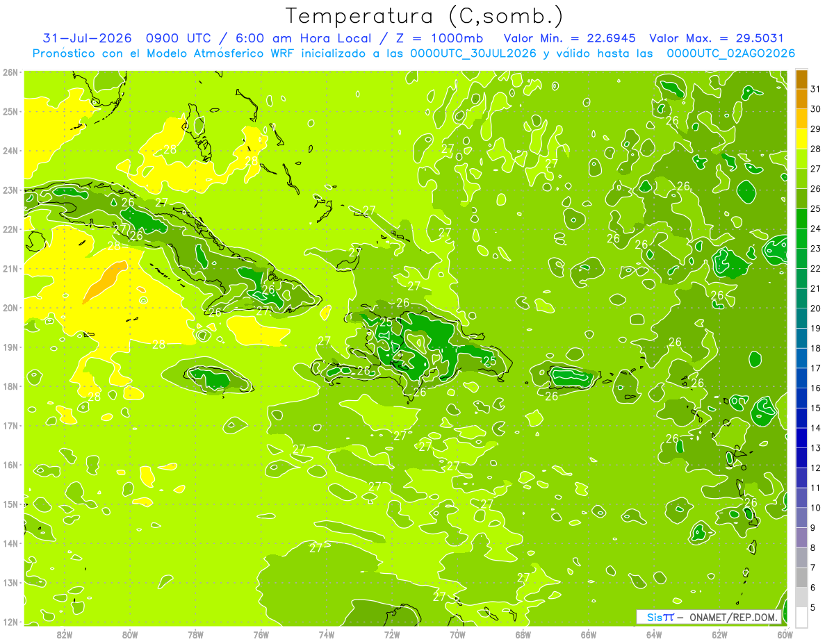Click the "80W" longitude axis label

tap(130, 634)
